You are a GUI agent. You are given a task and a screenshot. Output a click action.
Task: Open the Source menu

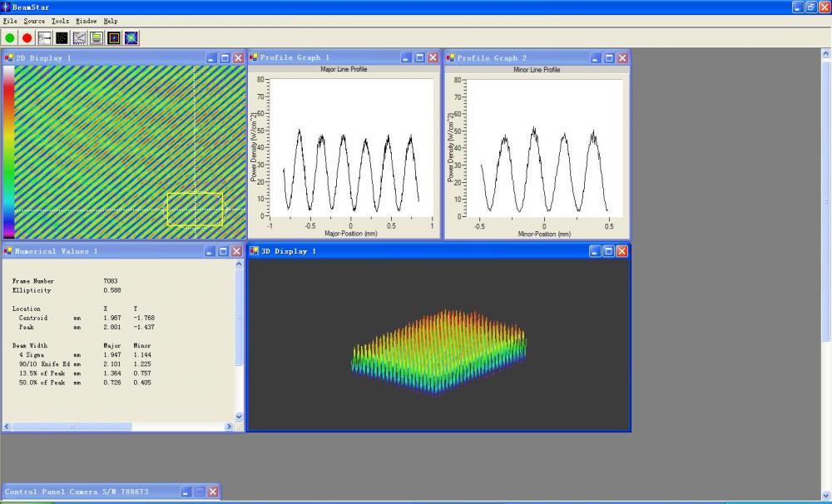tap(34, 22)
